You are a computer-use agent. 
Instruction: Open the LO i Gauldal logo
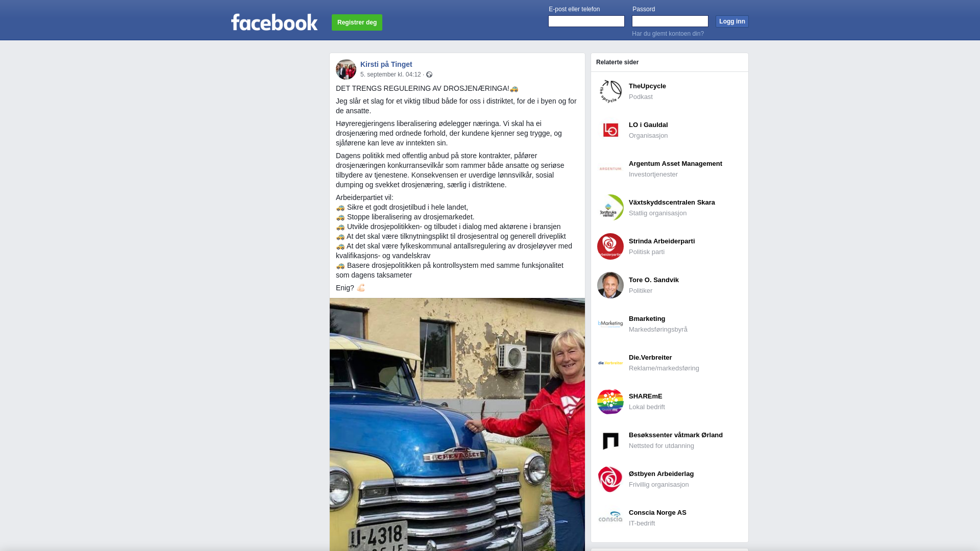click(610, 130)
